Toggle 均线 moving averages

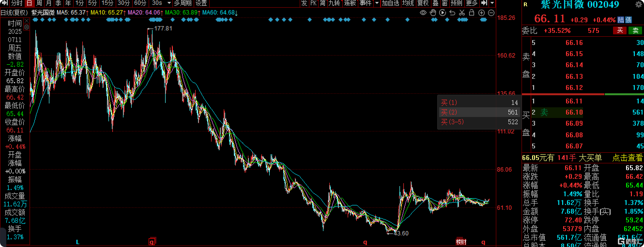click(x=408, y=3)
